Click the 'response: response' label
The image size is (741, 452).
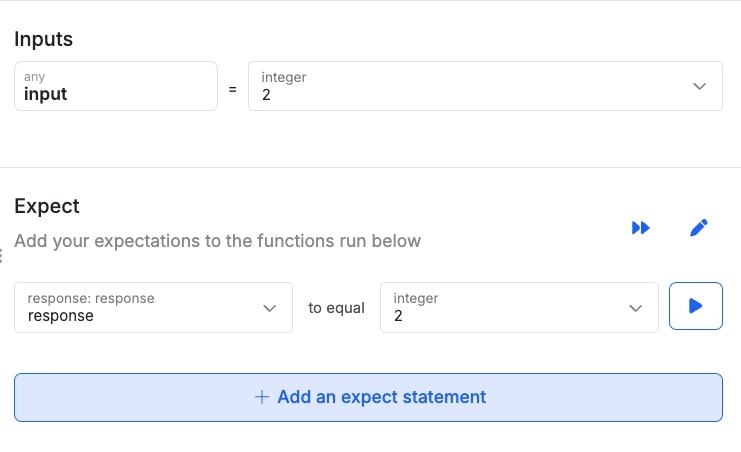pos(91,298)
